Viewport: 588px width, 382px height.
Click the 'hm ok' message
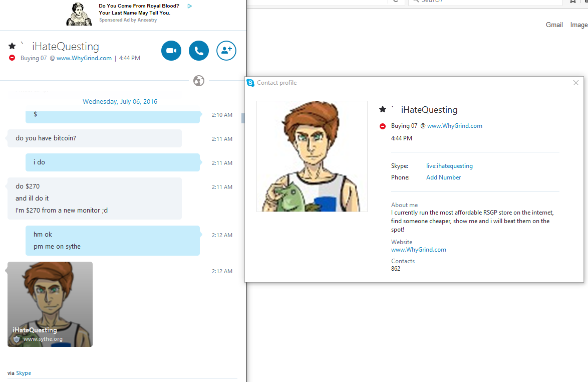43,235
